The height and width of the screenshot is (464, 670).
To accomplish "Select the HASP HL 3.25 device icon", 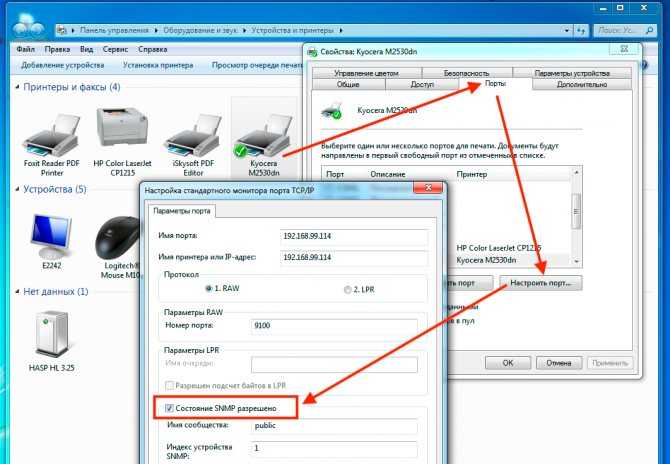I will click(51, 334).
